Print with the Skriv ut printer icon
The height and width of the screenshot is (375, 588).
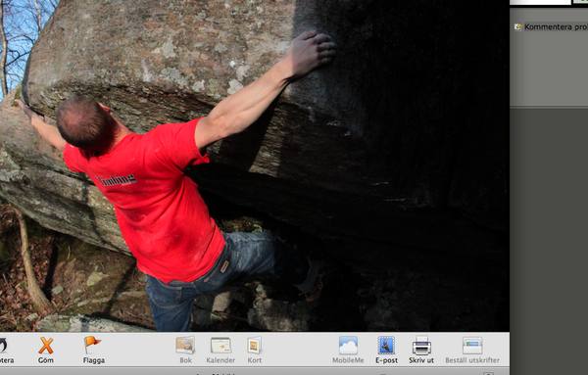click(x=421, y=345)
